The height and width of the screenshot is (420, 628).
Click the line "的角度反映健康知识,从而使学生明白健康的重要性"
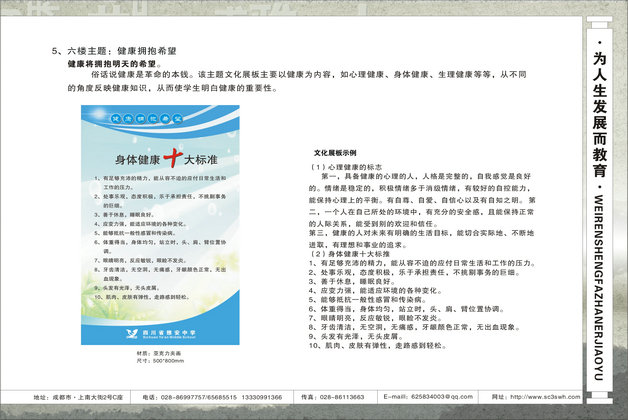tap(172, 88)
